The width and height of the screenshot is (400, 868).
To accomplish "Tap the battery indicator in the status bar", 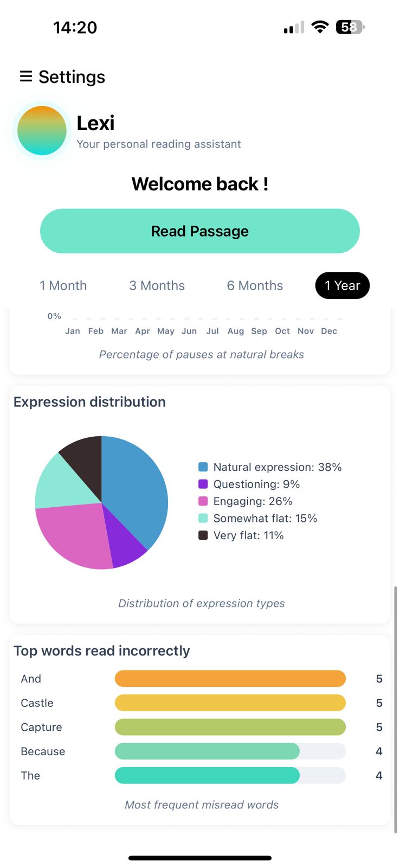I will (350, 27).
